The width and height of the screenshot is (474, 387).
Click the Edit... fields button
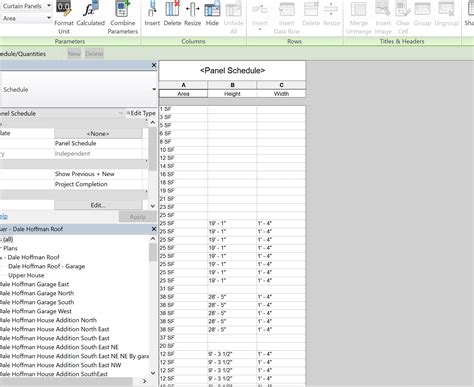(x=98, y=205)
